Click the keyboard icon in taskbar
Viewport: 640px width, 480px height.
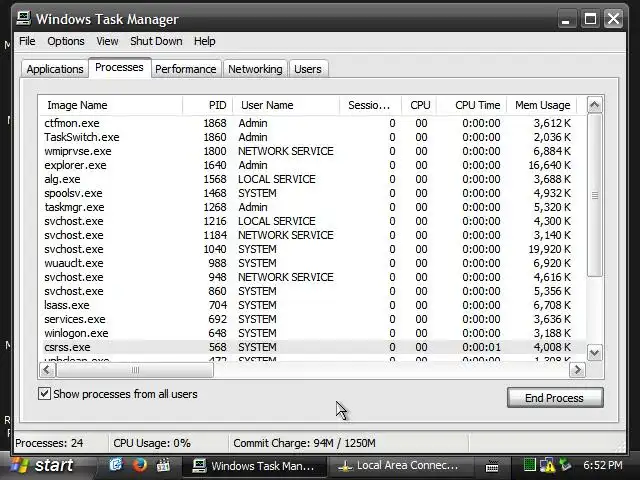(x=492, y=466)
